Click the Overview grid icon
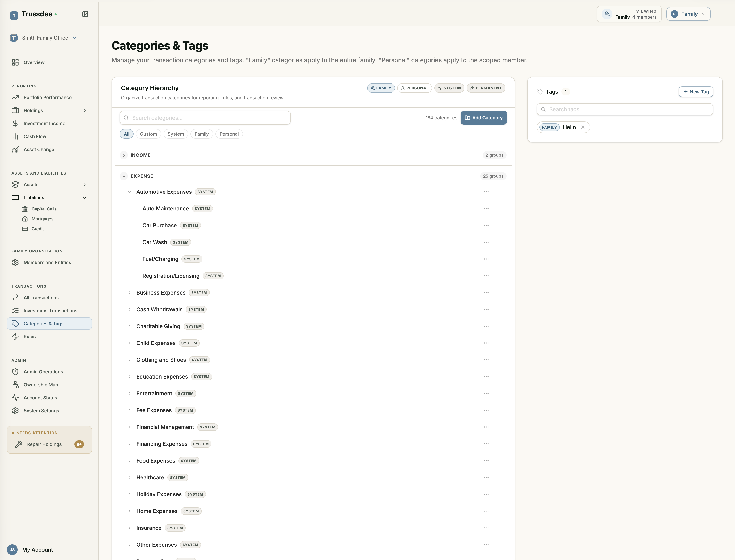Screen dimensions: 735x560 [15, 62]
